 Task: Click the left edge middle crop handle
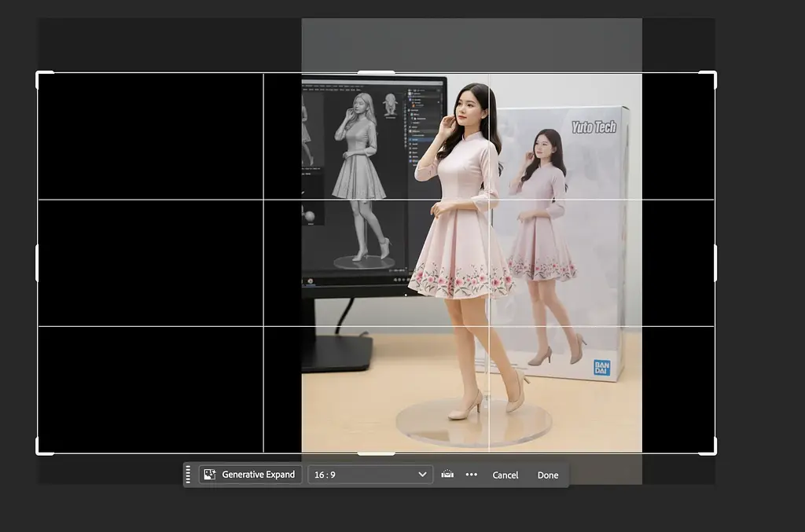click(38, 262)
